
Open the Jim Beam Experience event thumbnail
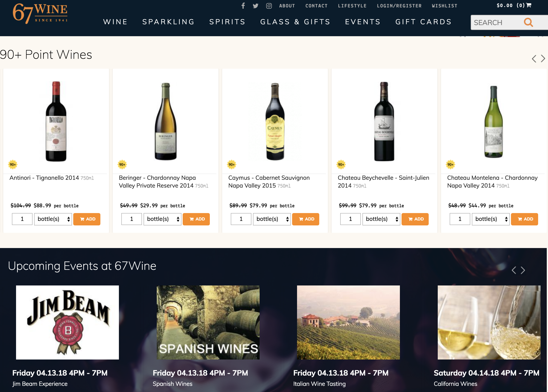point(67,322)
